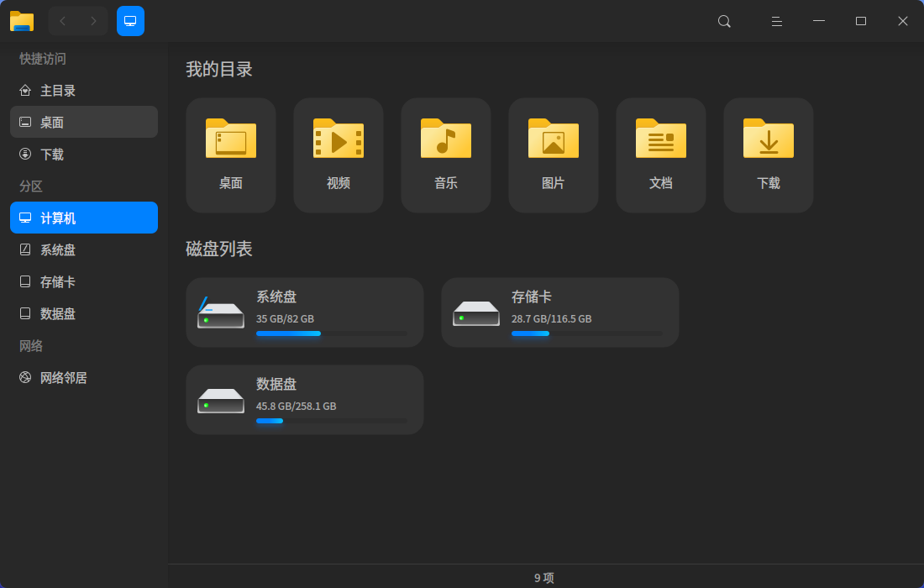Open the 桌面 folder icon
Image resolution: width=924 pixels, height=588 pixels.
(231, 139)
